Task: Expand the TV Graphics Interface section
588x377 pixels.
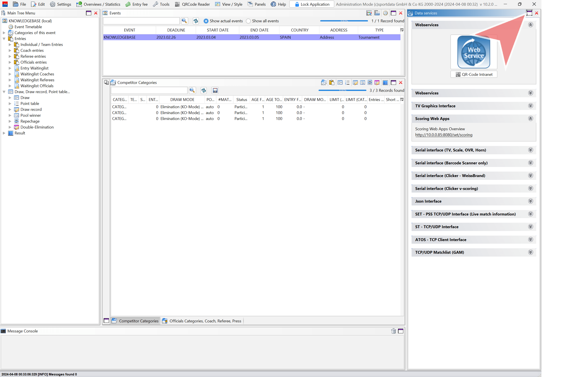Action: 530,106
